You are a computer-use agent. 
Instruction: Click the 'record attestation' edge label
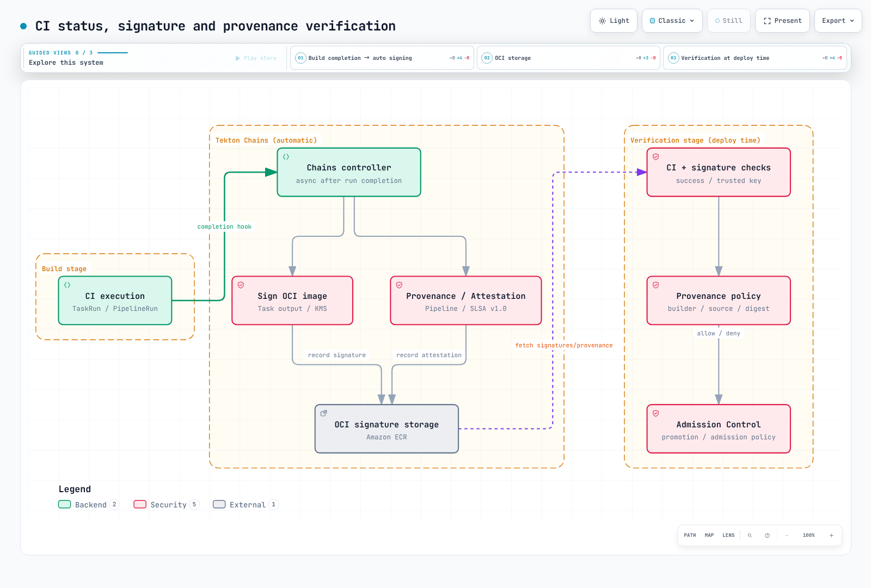[429, 355]
